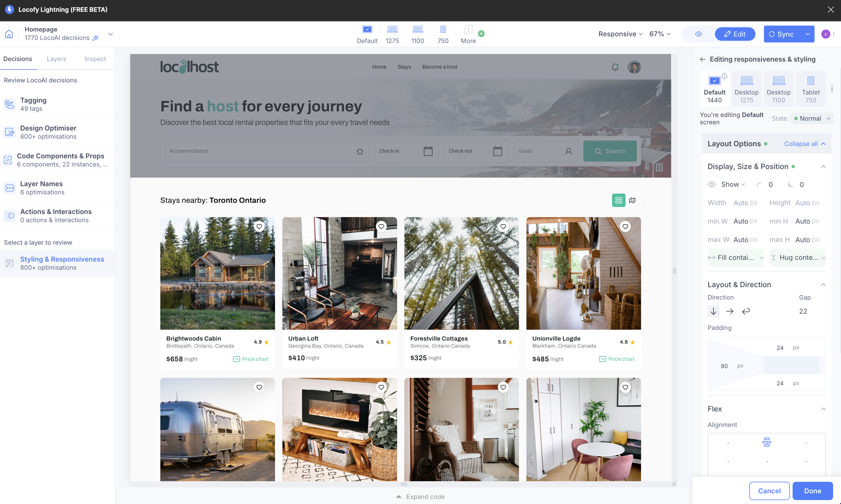Click Collapse all link

805,144
